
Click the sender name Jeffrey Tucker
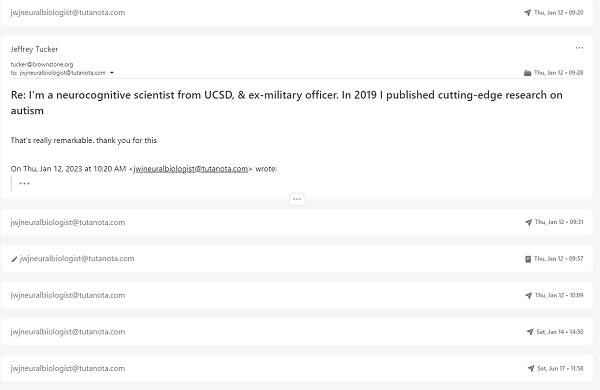point(34,49)
